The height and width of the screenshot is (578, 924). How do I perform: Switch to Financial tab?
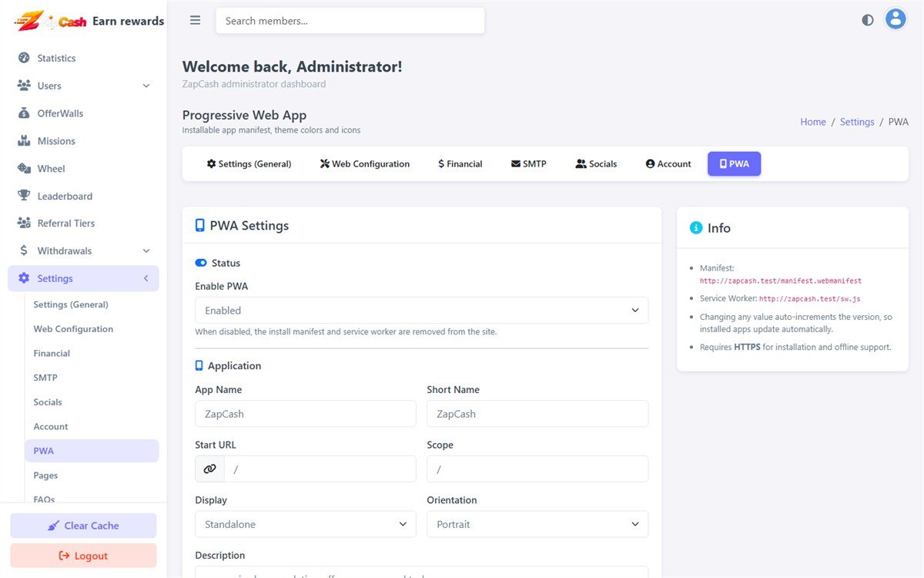point(460,163)
